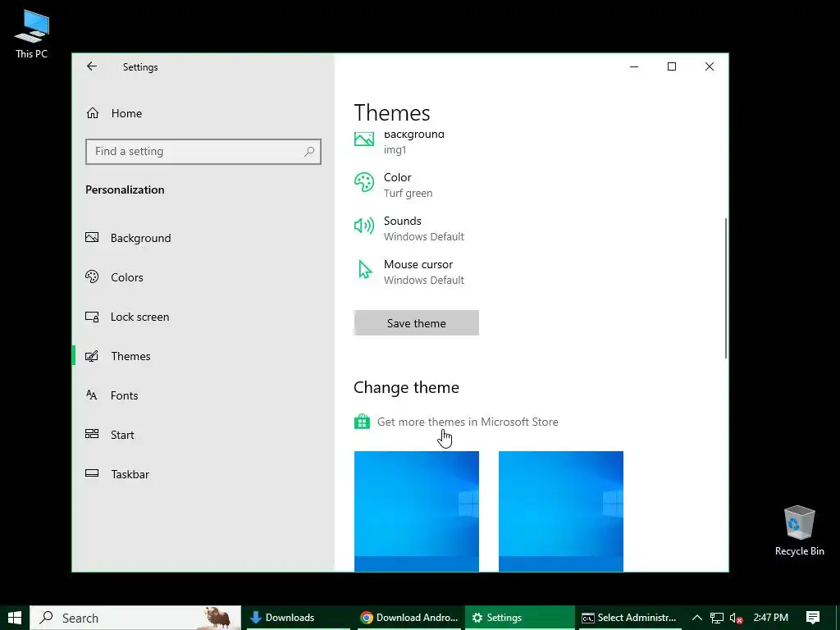Click Settings taskbar button

pos(519,618)
